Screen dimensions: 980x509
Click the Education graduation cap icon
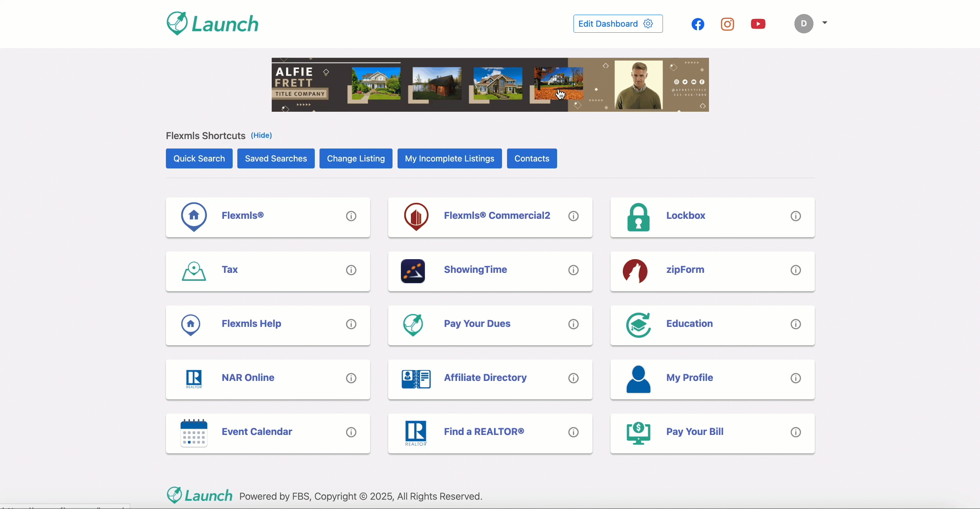click(x=639, y=325)
